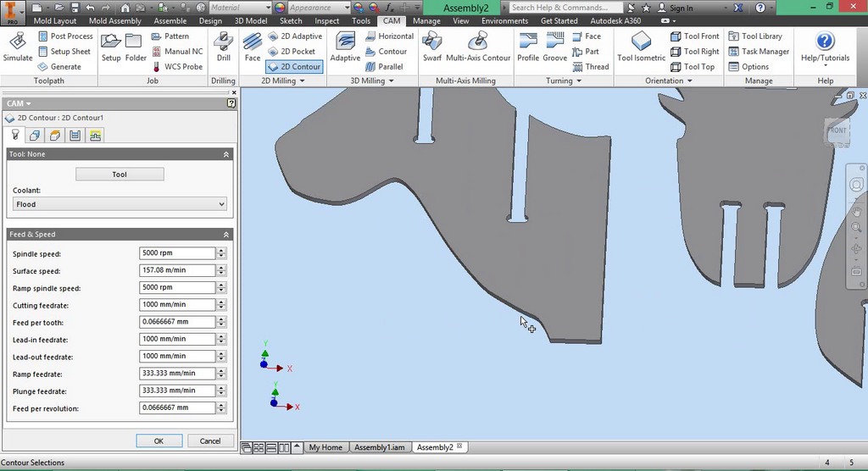Select the Pattern command
The height and width of the screenshot is (471, 868).
coord(170,36)
